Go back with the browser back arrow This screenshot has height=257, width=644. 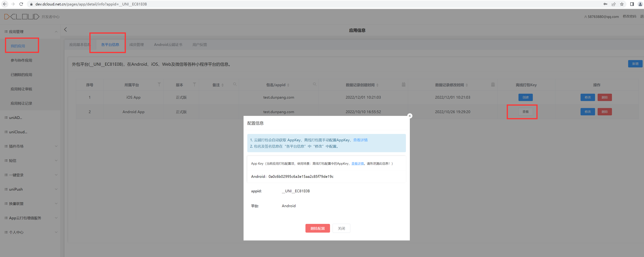[x=4, y=4]
